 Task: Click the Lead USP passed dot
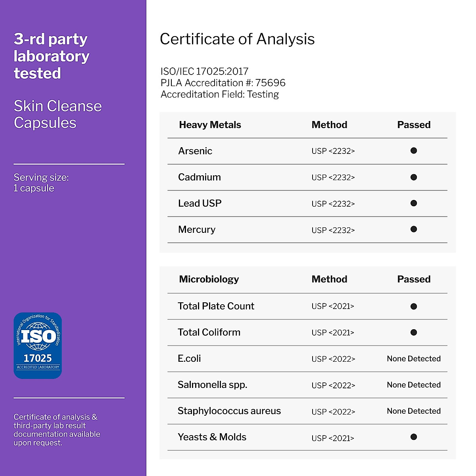coord(414,203)
